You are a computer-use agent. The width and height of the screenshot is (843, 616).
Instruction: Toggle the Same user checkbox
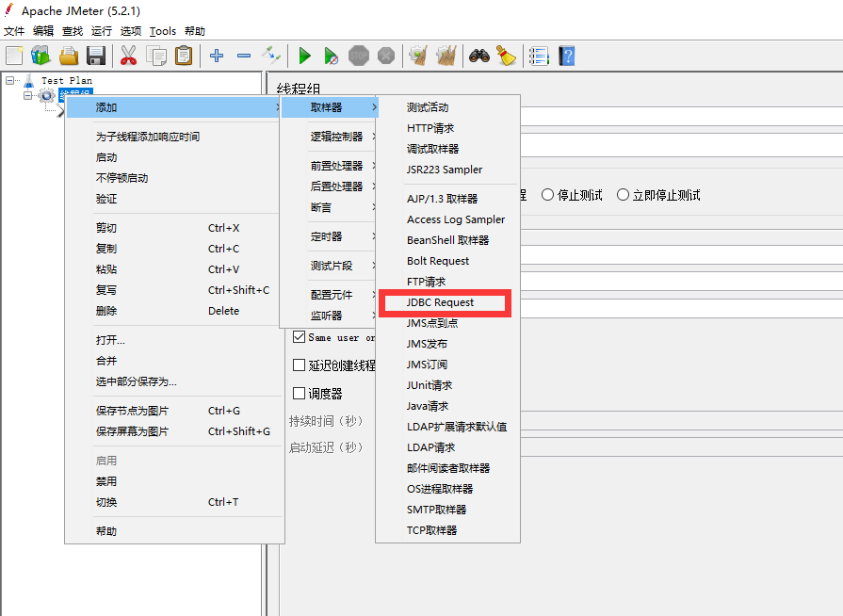(300, 337)
